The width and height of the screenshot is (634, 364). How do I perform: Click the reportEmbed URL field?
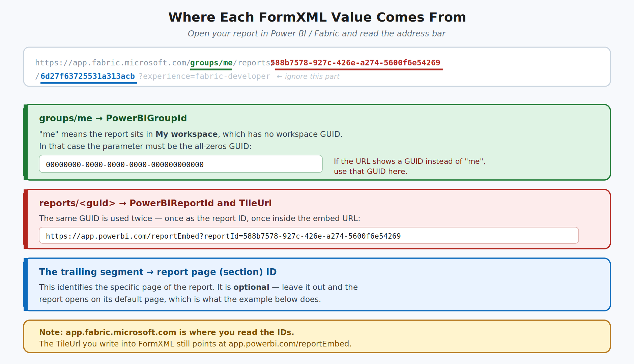click(x=309, y=235)
